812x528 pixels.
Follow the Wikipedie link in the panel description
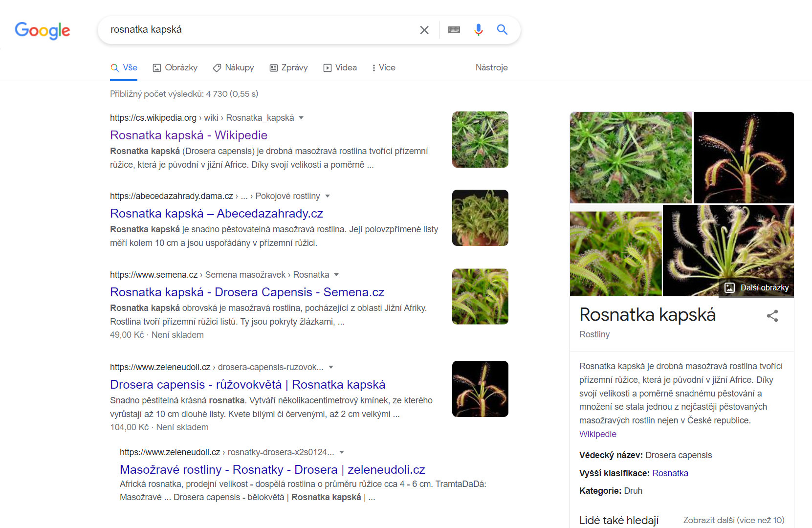(x=598, y=434)
